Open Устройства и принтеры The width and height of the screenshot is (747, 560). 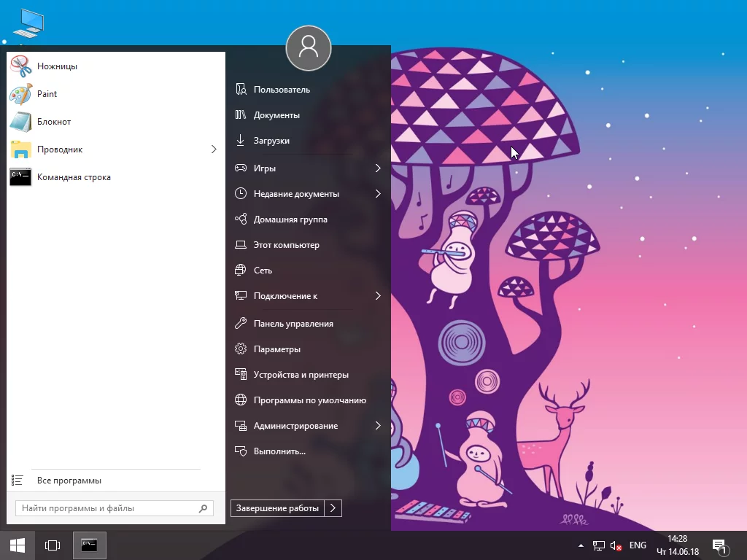pos(301,374)
